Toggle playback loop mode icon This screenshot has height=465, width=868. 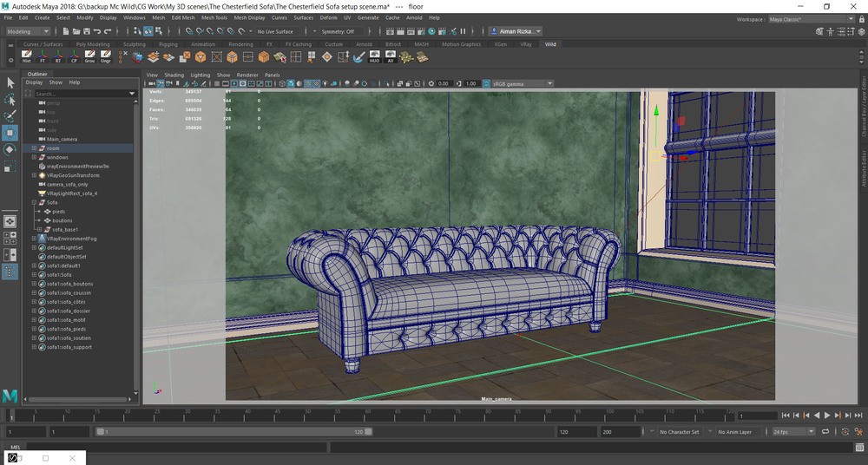click(825, 432)
